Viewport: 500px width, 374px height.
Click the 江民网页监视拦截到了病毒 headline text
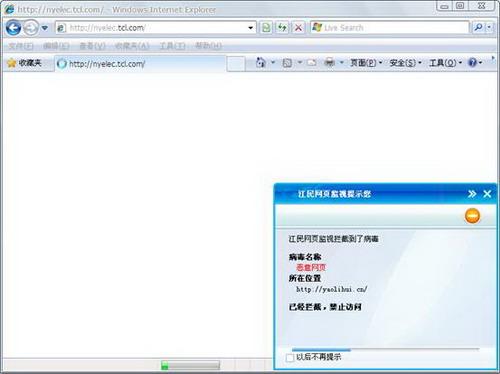[x=333, y=239]
